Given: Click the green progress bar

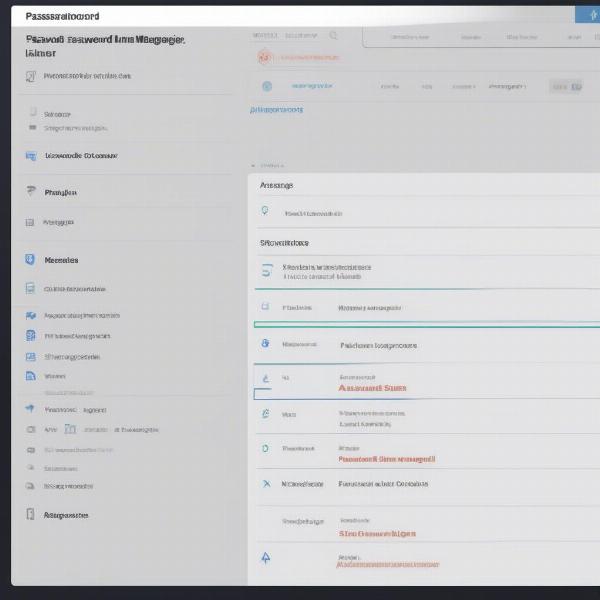Looking at the screenshot, I should click(427, 325).
